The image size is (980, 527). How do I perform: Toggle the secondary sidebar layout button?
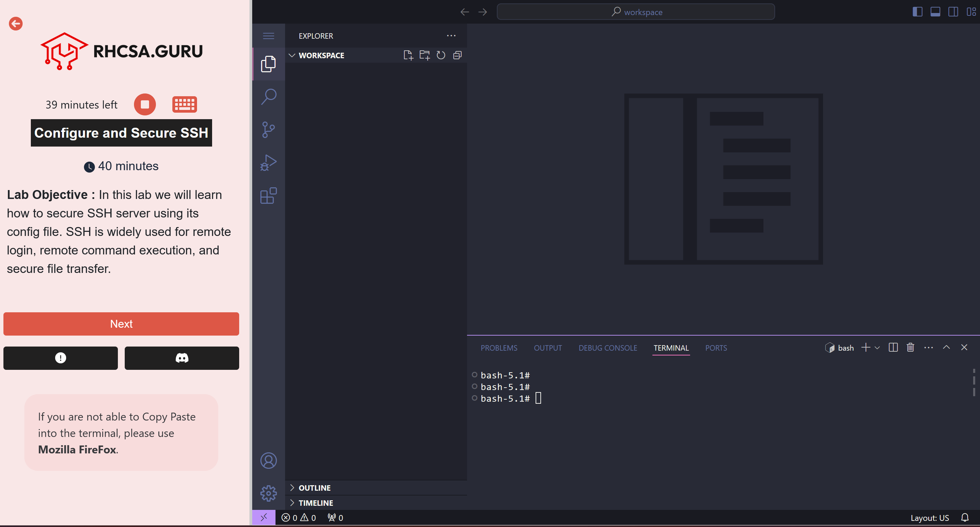tap(953, 12)
